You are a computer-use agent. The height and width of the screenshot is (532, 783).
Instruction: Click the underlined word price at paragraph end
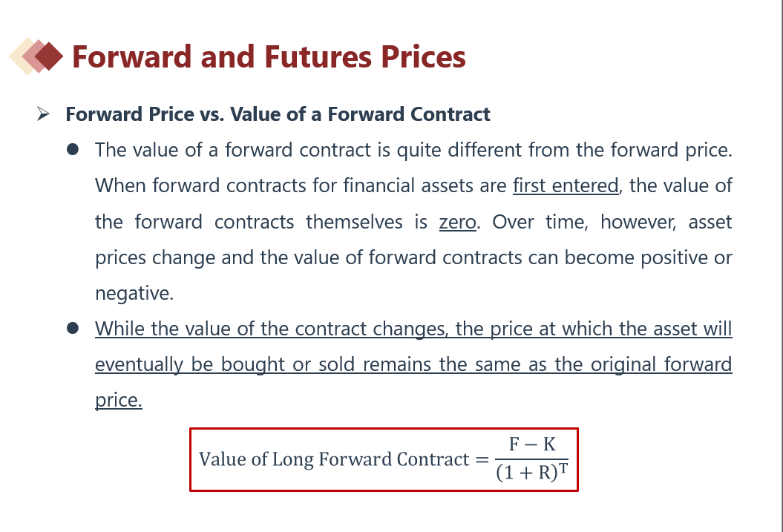click(118, 400)
